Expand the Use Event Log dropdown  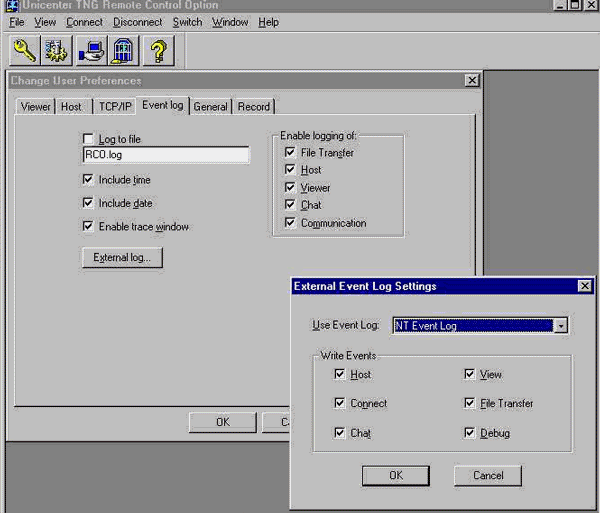point(562,326)
